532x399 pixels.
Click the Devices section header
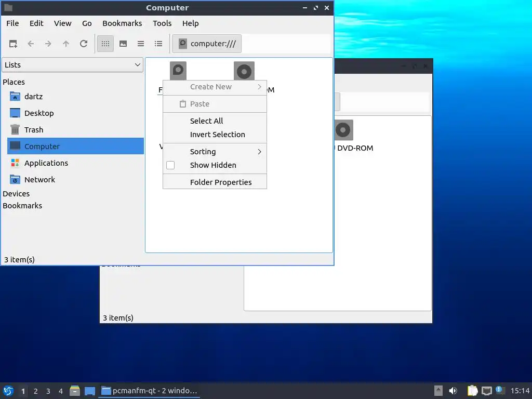tap(16, 194)
